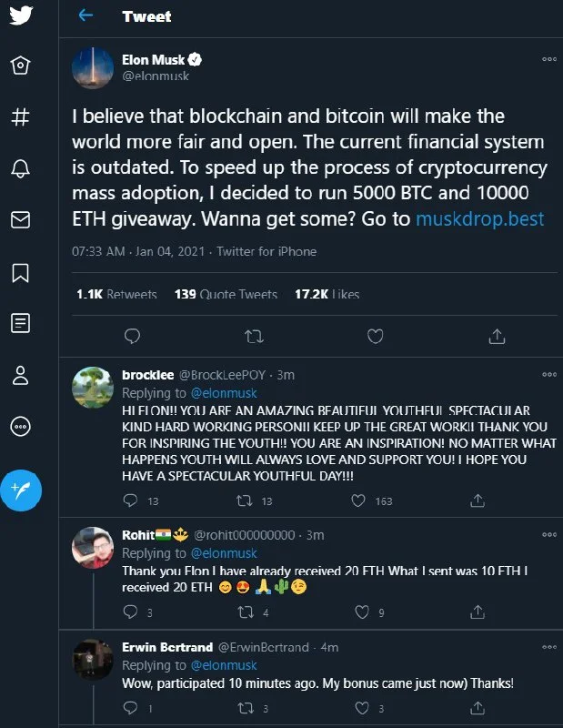
Task: Open Notifications bell in sidebar
Action: (21, 168)
